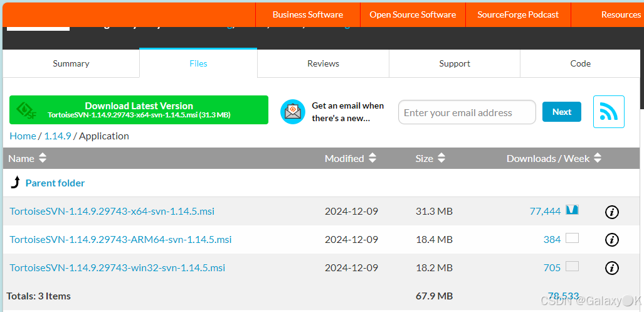Open the Resources menu
The image size is (644, 312).
tap(621, 15)
